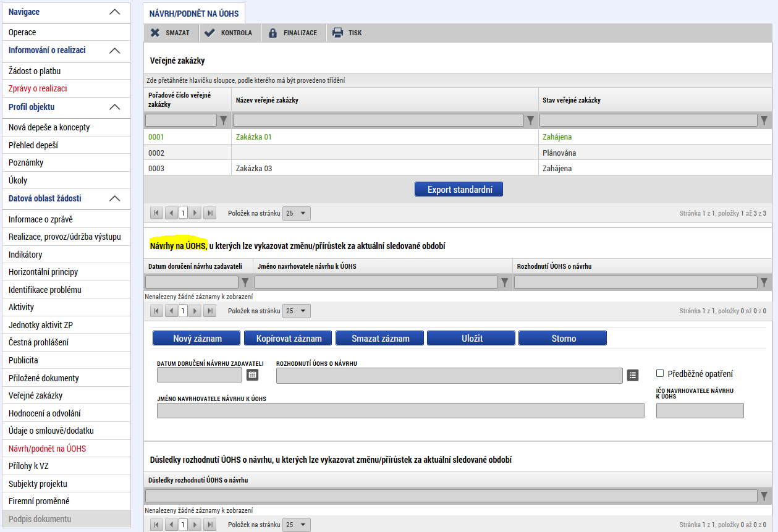Screen dimensions: 778x532
Task: Open filter for Rozhodnutí ÚOHS o návrhu column
Action: [x=764, y=282]
